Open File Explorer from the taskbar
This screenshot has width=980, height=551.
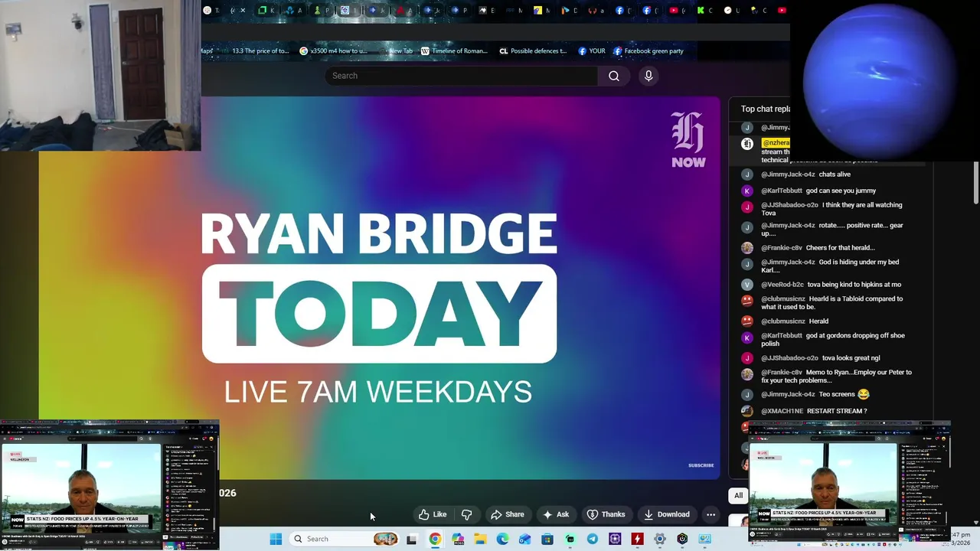click(x=480, y=539)
